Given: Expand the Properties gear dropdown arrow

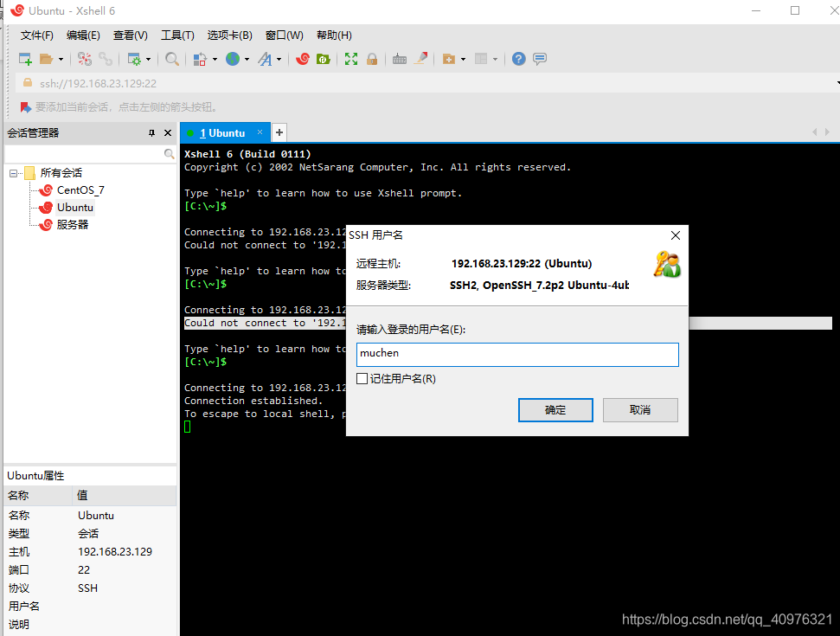Looking at the screenshot, I should tap(149, 59).
